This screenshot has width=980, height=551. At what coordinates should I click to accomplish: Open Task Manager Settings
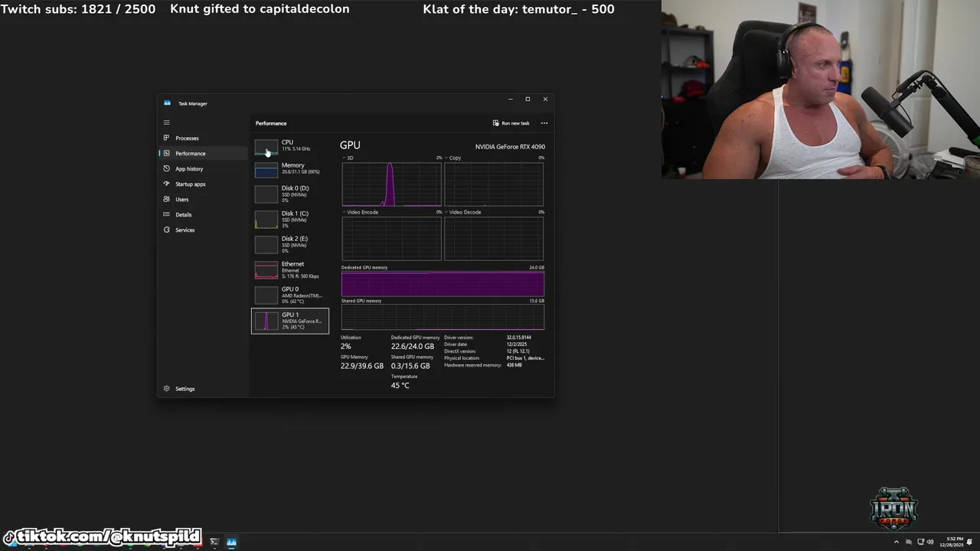click(203, 389)
